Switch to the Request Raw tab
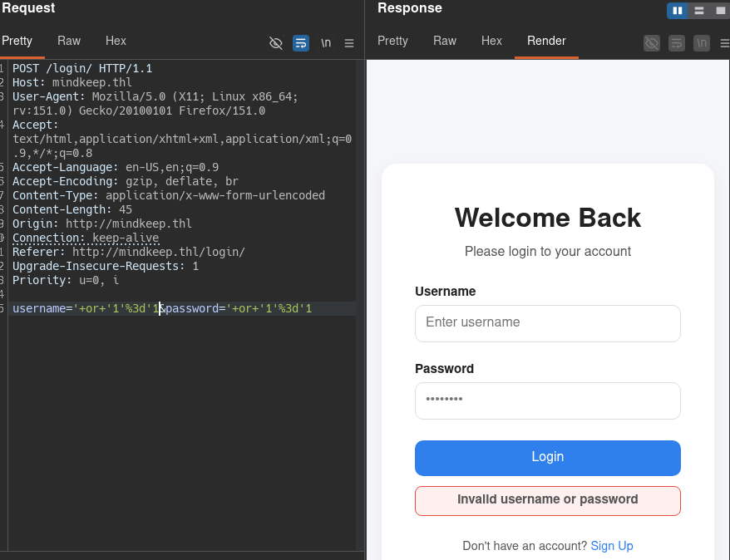This screenshot has height=560, width=730. [x=69, y=41]
